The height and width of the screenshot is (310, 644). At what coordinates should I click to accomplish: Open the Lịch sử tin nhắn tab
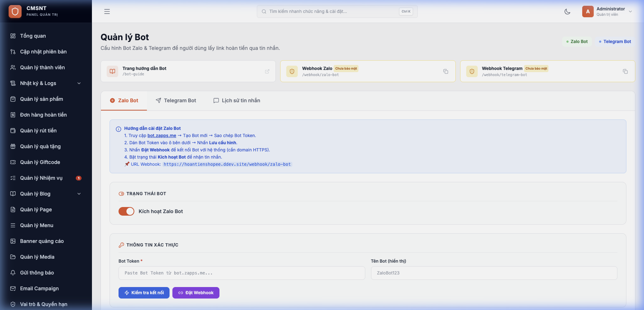[x=237, y=100]
